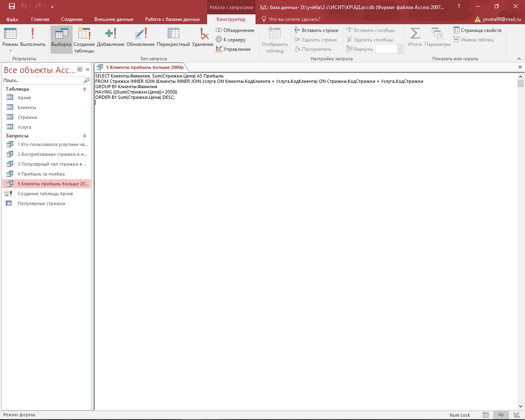Click the Help question mark icon

click(459, 7)
